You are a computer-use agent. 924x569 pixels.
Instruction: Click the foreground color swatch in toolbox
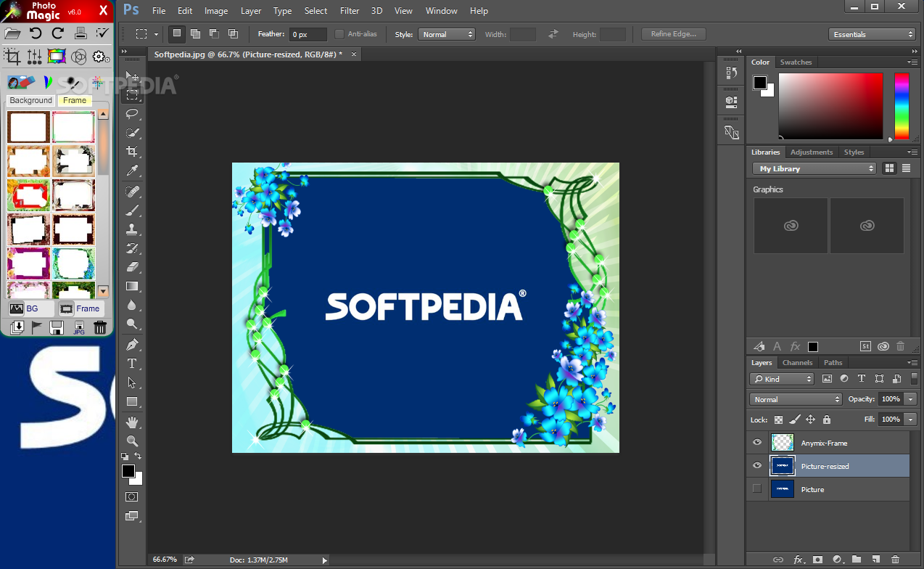(128, 471)
